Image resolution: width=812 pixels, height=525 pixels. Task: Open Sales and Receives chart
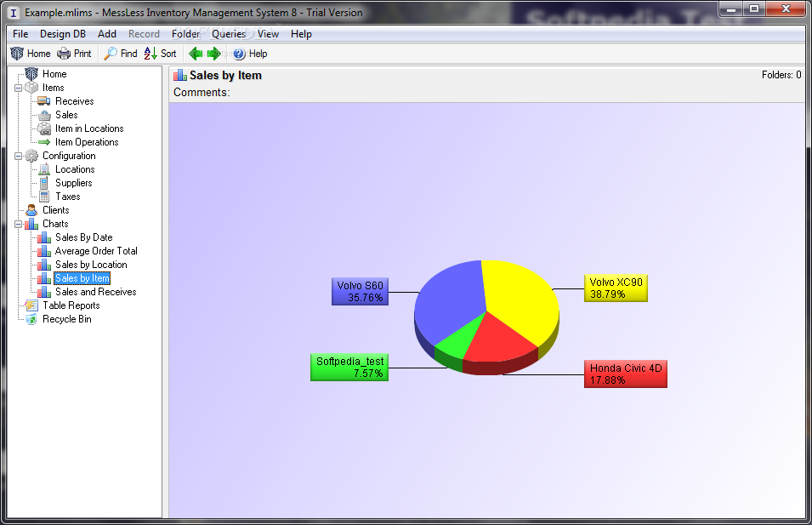point(96,292)
